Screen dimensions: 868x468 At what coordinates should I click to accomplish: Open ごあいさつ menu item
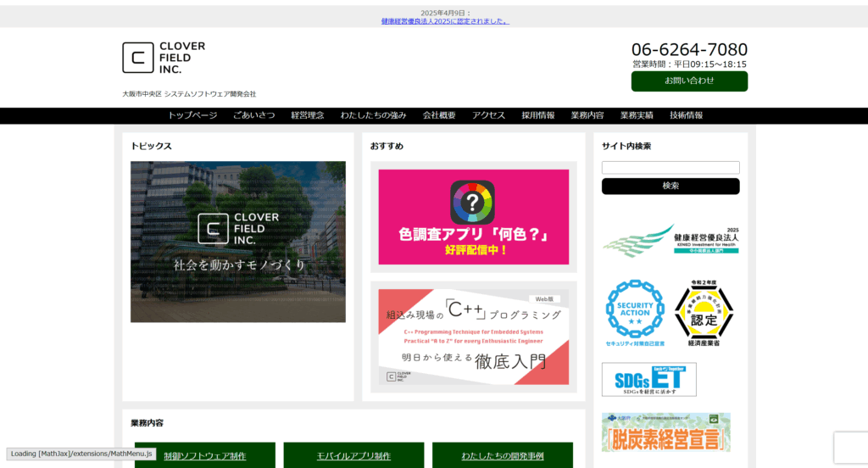pos(254,115)
